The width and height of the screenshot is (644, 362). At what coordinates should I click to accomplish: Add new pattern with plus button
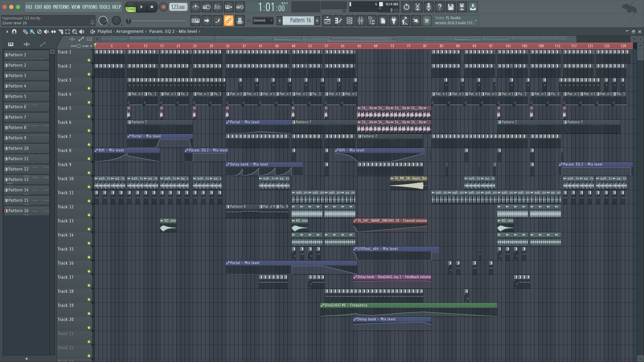click(317, 21)
